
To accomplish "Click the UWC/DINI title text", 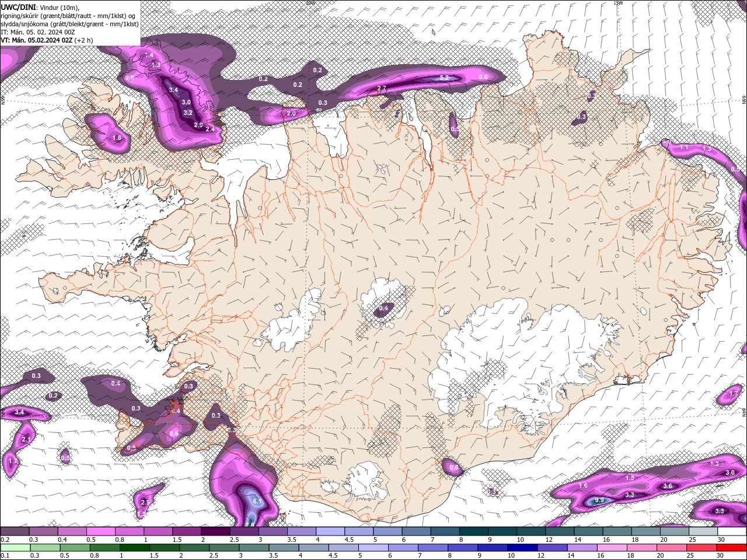I will point(19,6).
